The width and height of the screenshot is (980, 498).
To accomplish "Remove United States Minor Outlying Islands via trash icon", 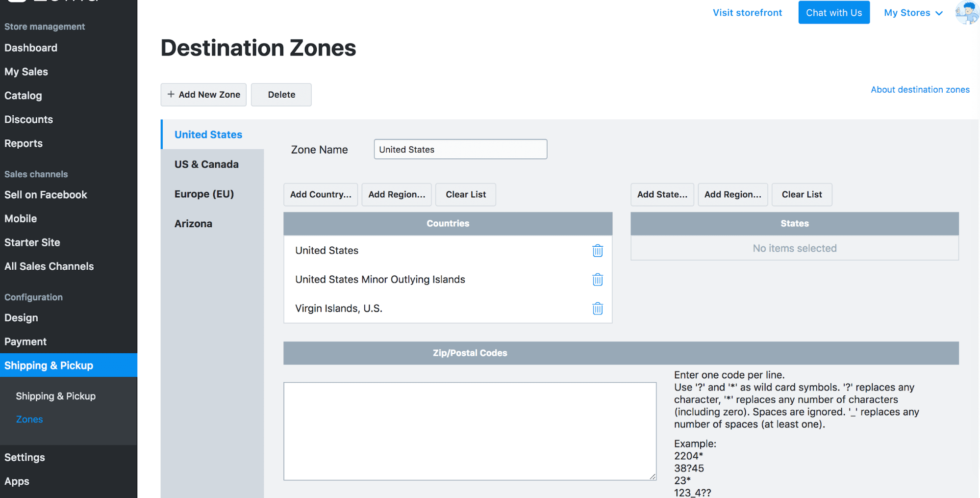I will pyautogui.click(x=597, y=280).
